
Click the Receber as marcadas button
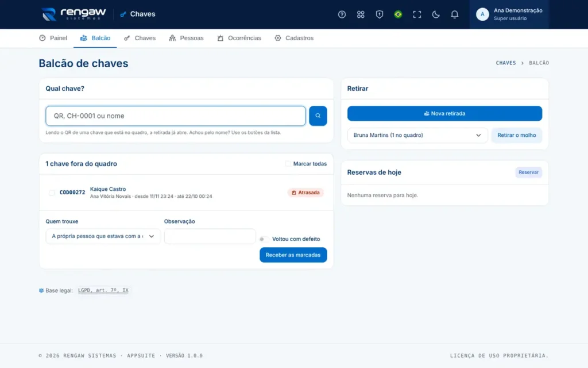pos(293,255)
